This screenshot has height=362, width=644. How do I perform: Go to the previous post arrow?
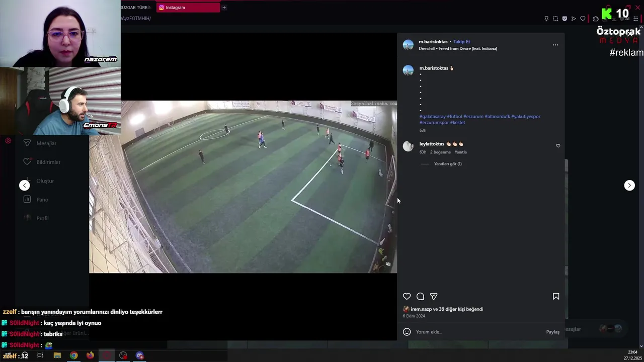click(25, 186)
